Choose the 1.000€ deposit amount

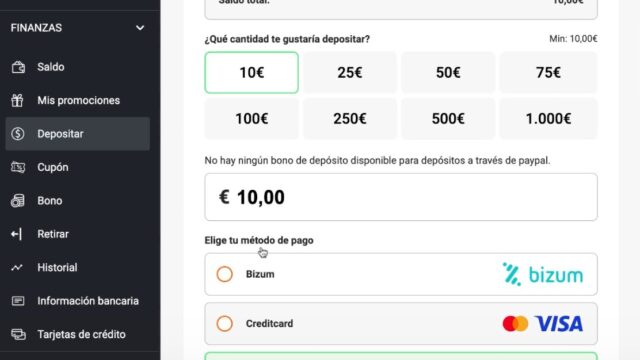[548, 119]
